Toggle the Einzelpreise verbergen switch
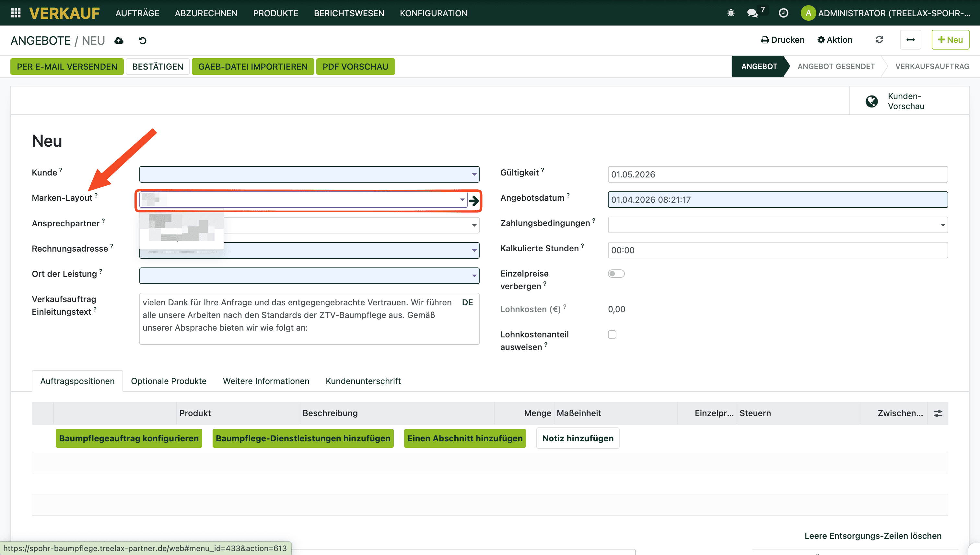Viewport: 980px width, 555px height. [x=616, y=274]
